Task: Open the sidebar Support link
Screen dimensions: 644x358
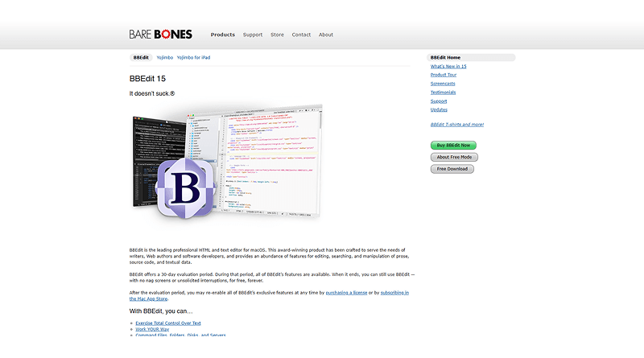Action: [439, 101]
